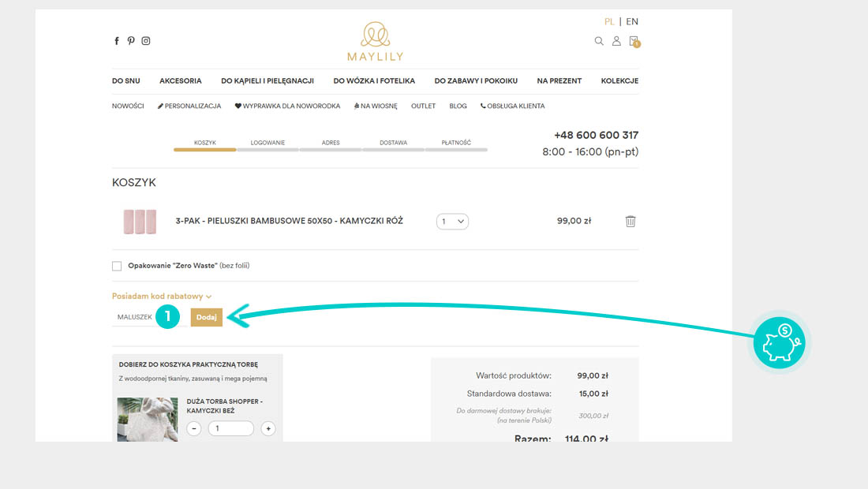Open the OUTLET link

coord(423,106)
